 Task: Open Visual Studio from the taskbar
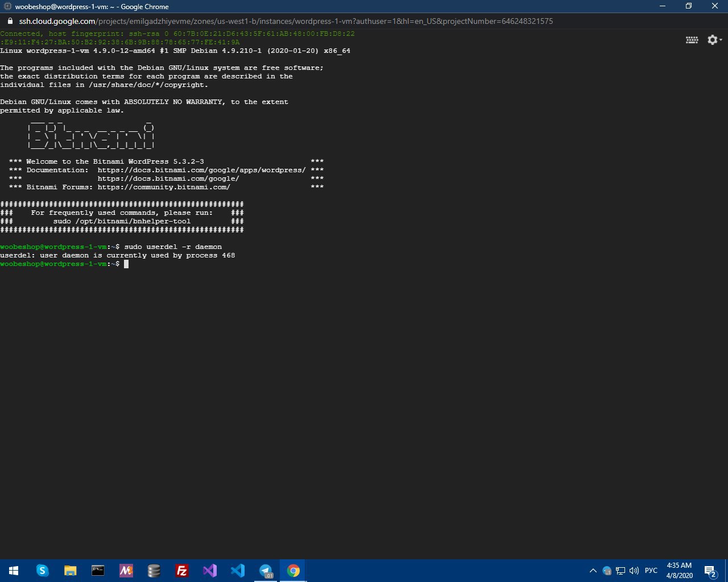click(x=209, y=571)
